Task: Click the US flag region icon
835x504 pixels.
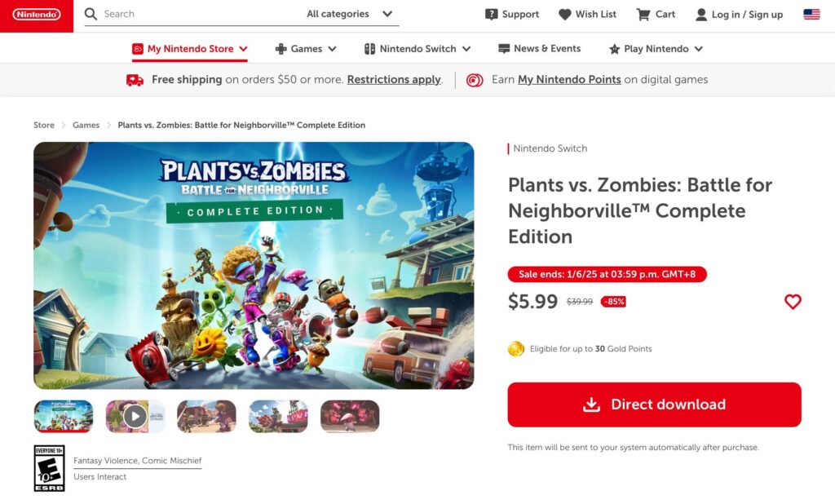Action: [x=811, y=14]
